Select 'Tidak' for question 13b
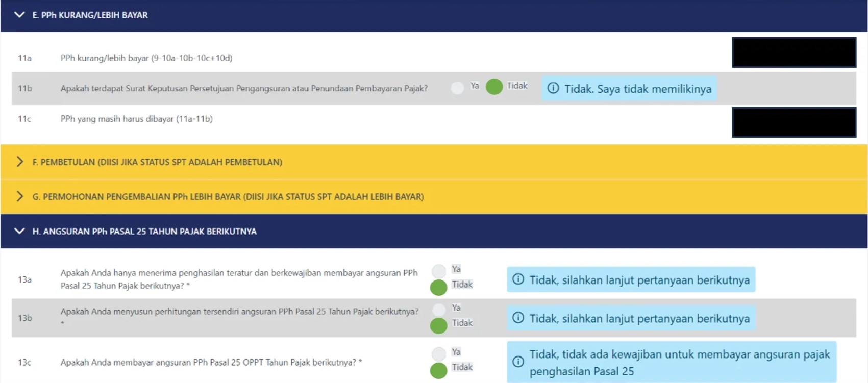868x383 pixels. 438,325
